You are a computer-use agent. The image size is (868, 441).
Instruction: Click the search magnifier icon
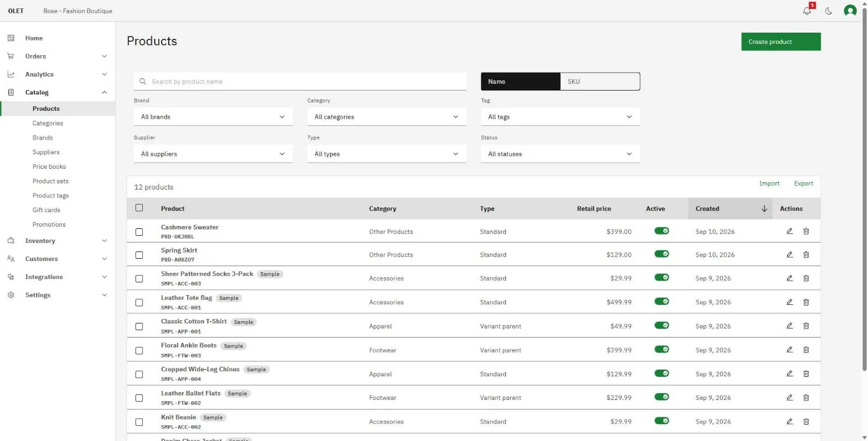pos(143,82)
